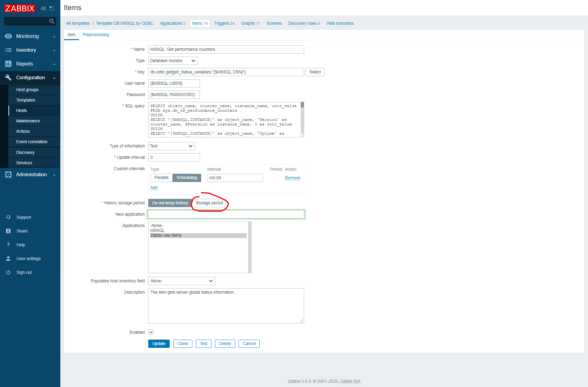Open the Type dropdown Database monitor
The width and height of the screenshot is (588, 387).
[173, 61]
